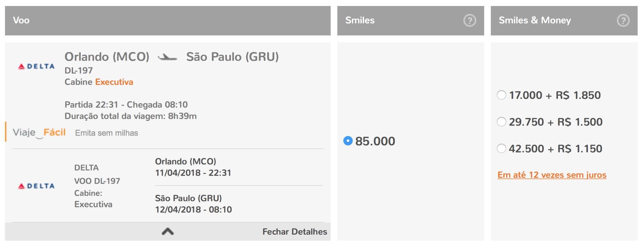Click the Smiles column help icon
This screenshot has width=644, height=244.
point(469,20)
